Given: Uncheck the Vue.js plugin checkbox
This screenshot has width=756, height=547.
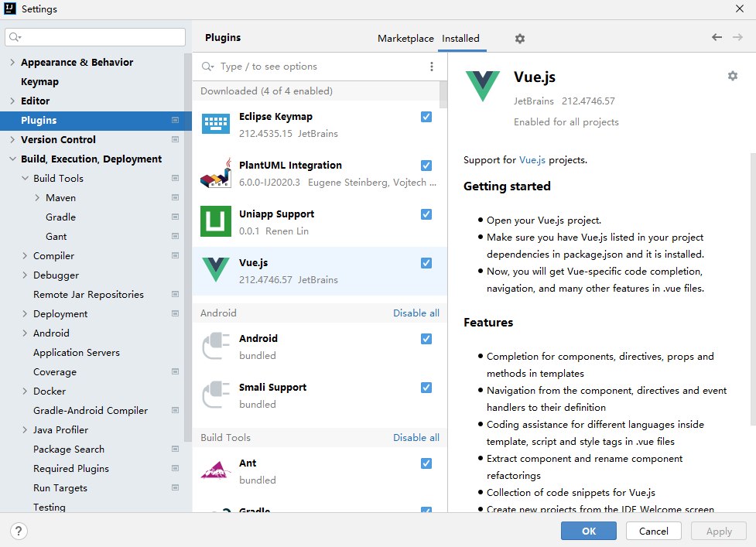Looking at the screenshot, I should [426, 263].
